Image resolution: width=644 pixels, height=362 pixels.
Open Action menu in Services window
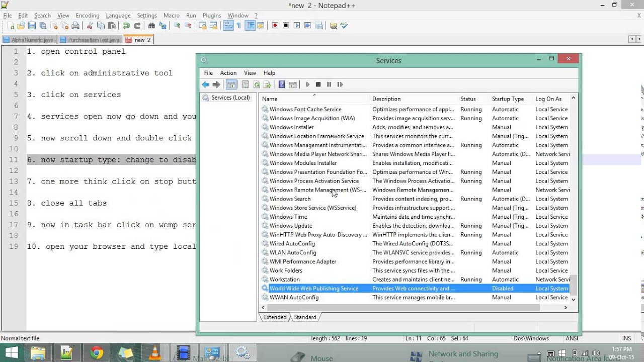pos(228,73)
